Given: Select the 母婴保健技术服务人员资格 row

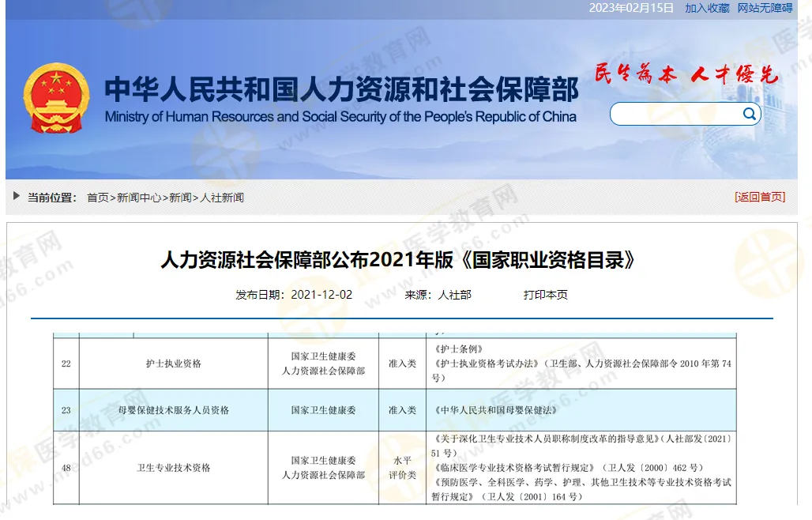Looking at the screenshot, I should pos(173,410).
